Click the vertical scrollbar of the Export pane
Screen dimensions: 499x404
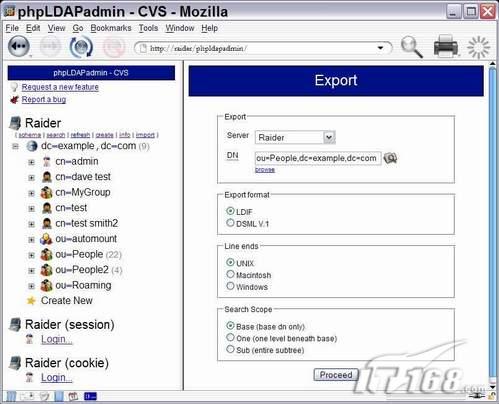[x=492, y=222]
